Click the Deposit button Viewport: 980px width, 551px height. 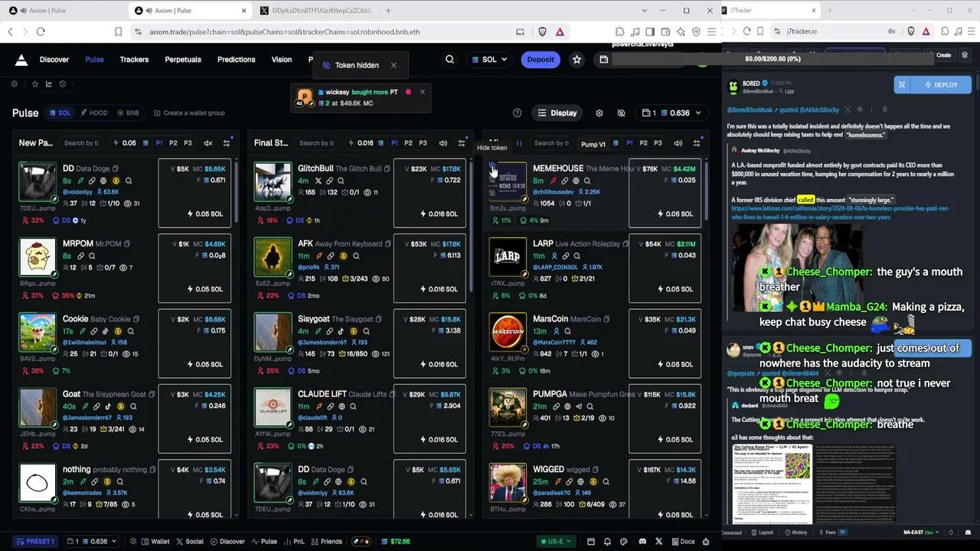(x=541, y=60)
